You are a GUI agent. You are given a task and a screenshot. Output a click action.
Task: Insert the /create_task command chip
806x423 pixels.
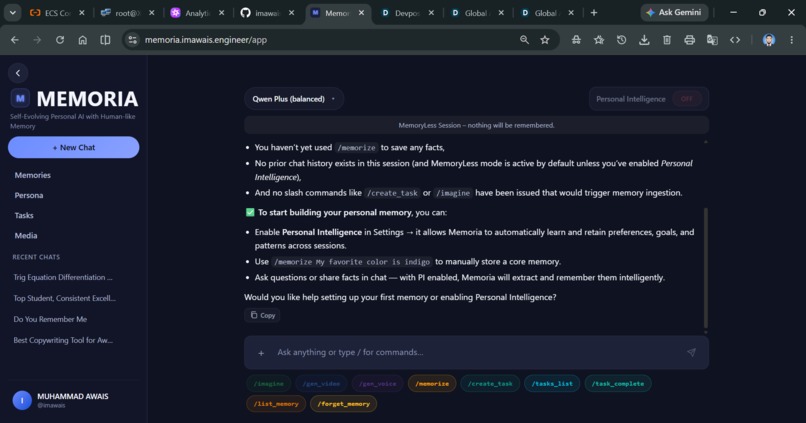coord(490,383)
